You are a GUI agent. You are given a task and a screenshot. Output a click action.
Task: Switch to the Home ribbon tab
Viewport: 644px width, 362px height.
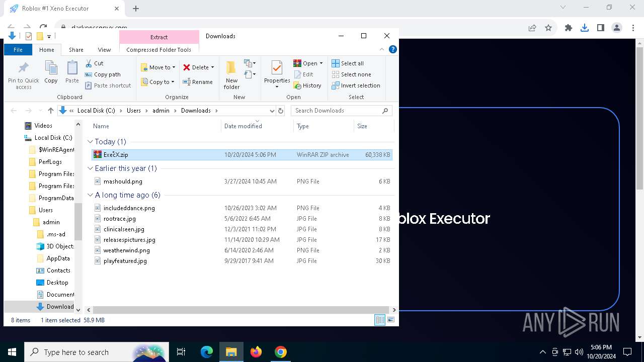[x=47, y=50]
